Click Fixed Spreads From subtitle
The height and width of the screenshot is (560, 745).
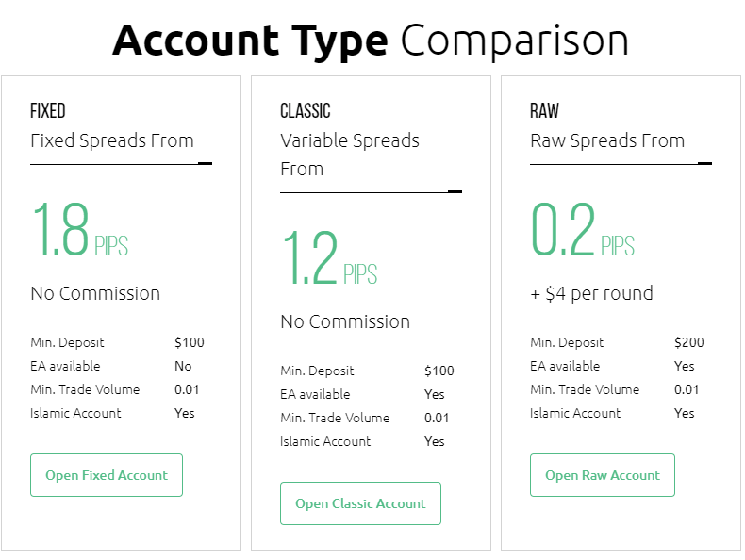click(112, 141)
